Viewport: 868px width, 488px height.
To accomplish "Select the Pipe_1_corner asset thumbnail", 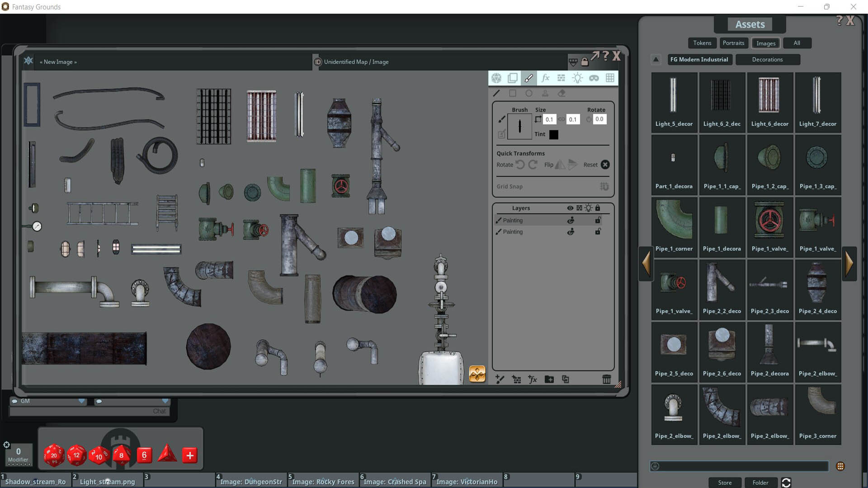I will 674,221.
